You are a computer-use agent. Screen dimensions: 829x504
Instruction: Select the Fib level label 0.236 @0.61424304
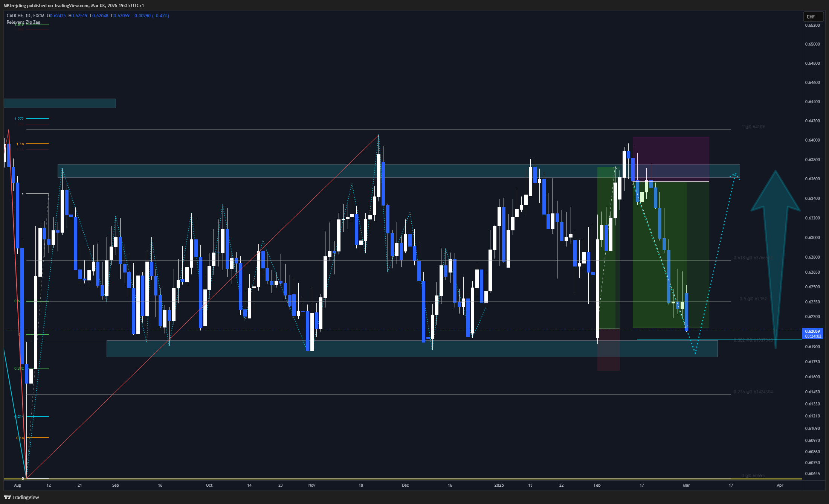tap(753, 392)
